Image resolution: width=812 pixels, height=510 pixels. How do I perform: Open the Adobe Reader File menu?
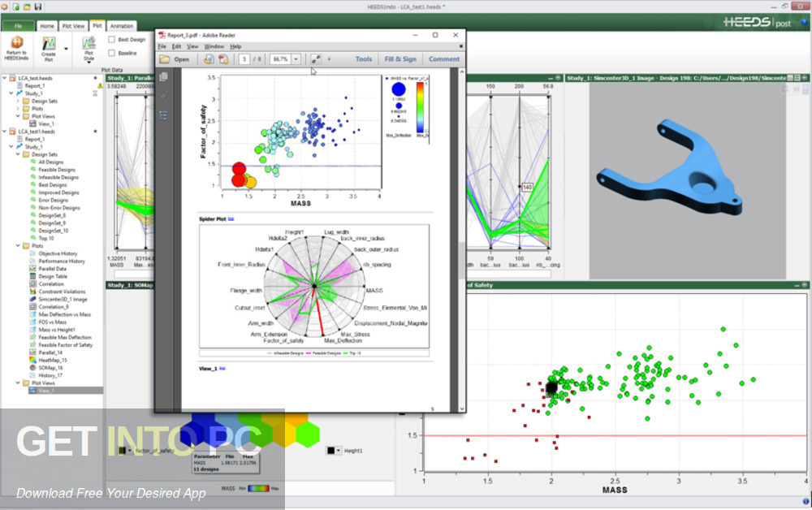[x=162, y=46]
